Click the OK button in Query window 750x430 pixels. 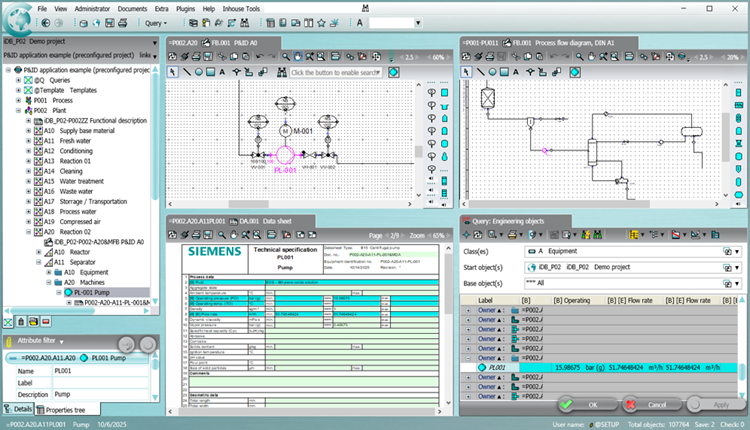pos(588,405)
